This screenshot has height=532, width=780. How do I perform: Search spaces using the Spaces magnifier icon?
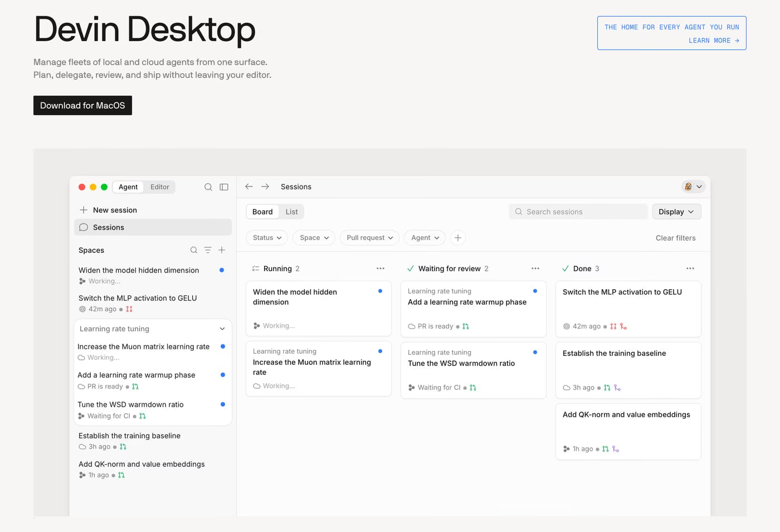[194, 250]
